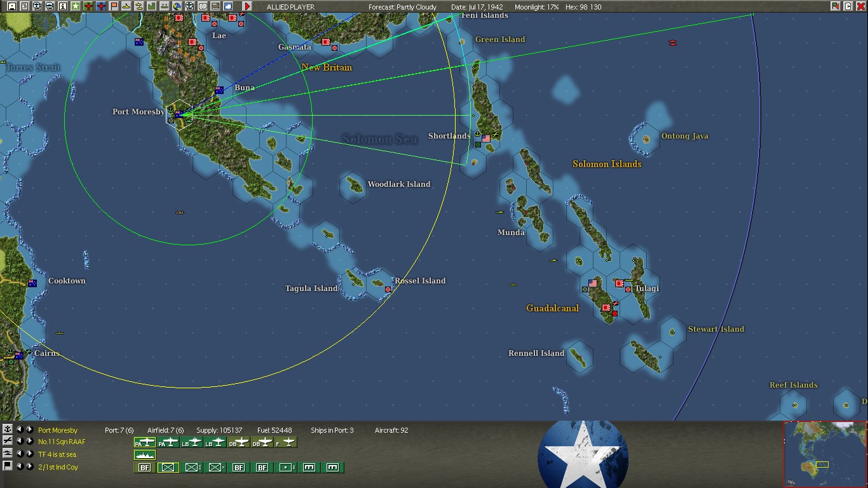The image size is (868, 488).
Task: Open the globe toolbar icon
Action: click(177, 6)
